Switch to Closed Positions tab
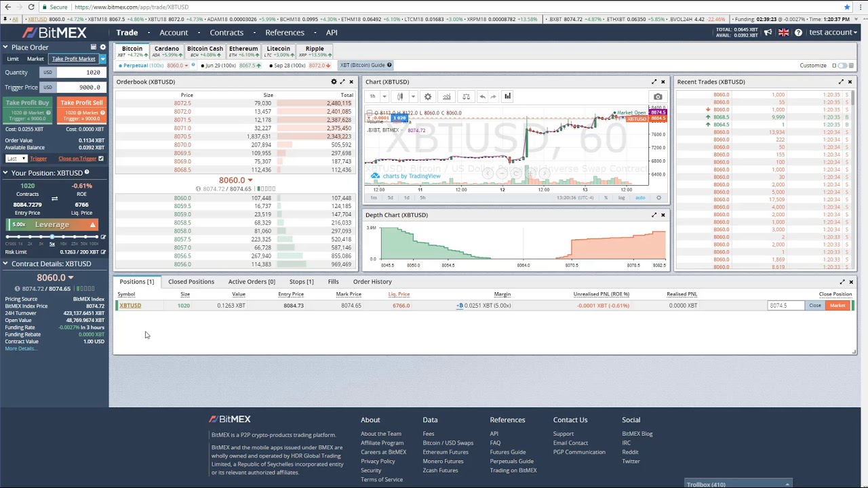 [x=191, y=282]
